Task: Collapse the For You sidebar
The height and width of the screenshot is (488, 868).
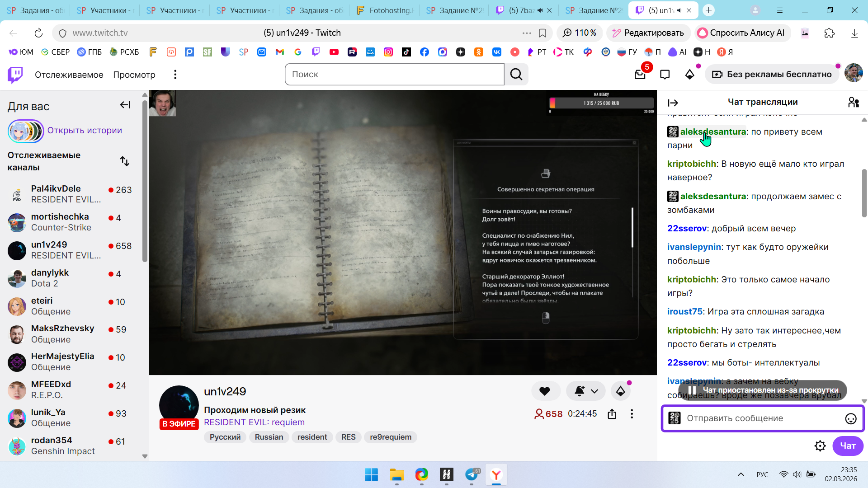Action: point(125,105)
